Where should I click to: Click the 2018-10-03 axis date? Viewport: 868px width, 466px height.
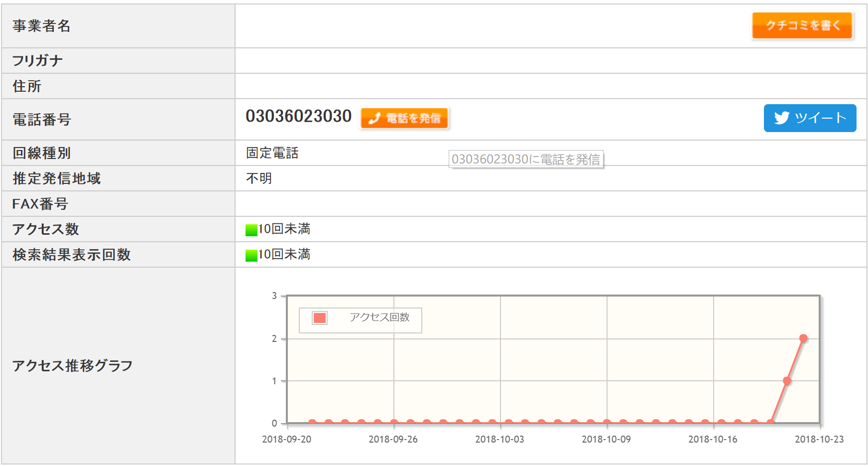500,439
